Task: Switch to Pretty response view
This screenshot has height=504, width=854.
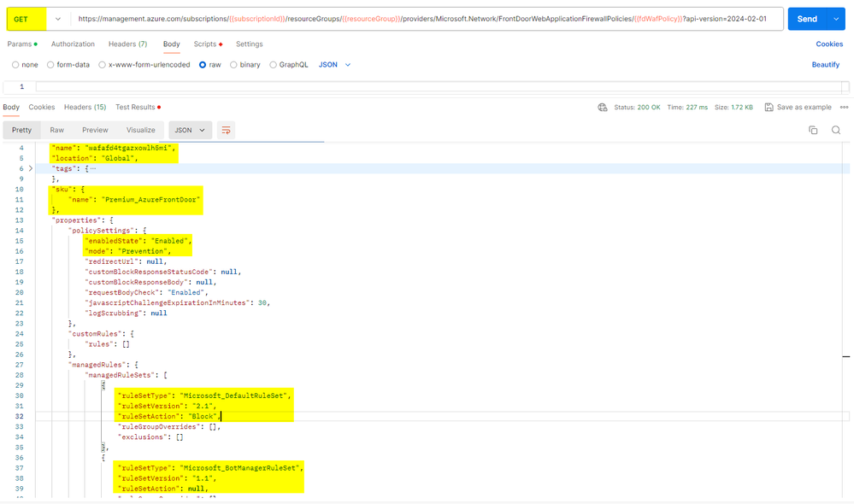Action: [x=21, y=130]
